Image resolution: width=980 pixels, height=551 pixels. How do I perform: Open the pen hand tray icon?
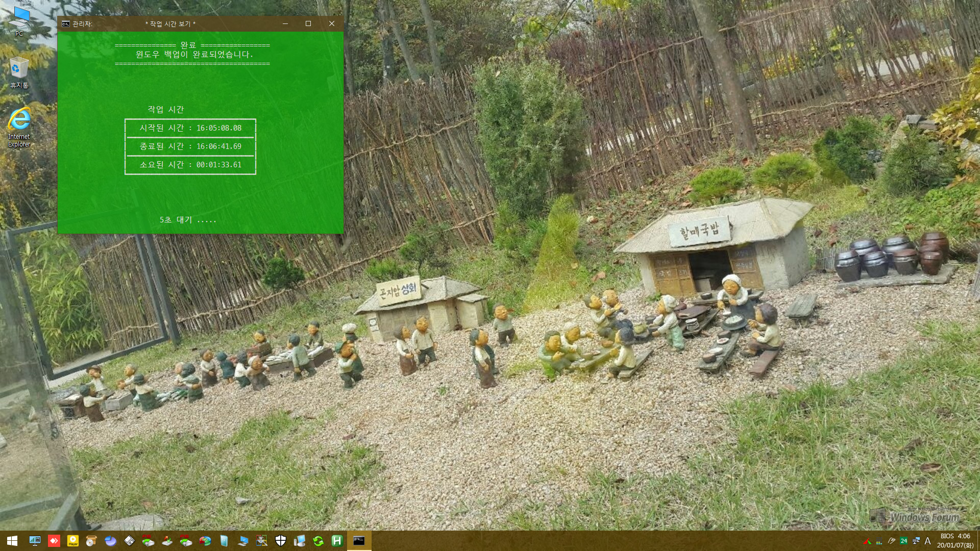(891, 541)
